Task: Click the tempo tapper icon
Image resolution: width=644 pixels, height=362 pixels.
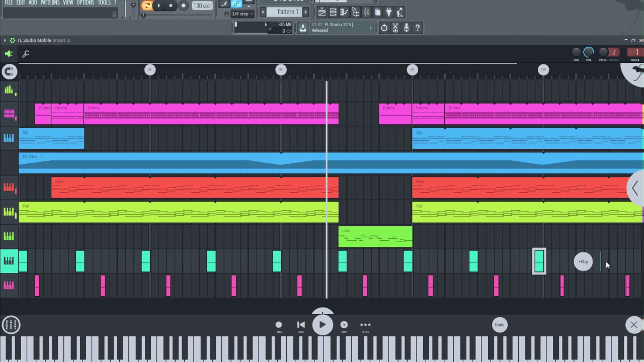Action: [400, 12]
